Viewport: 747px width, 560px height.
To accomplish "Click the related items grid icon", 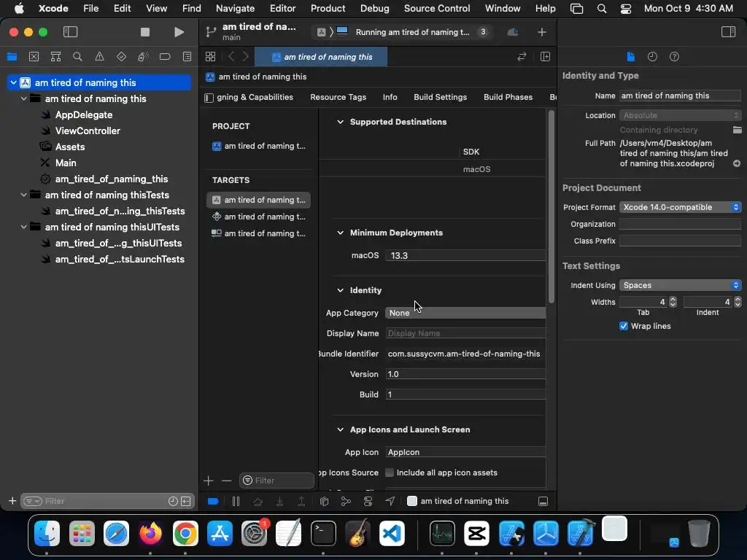I will 210,57.
